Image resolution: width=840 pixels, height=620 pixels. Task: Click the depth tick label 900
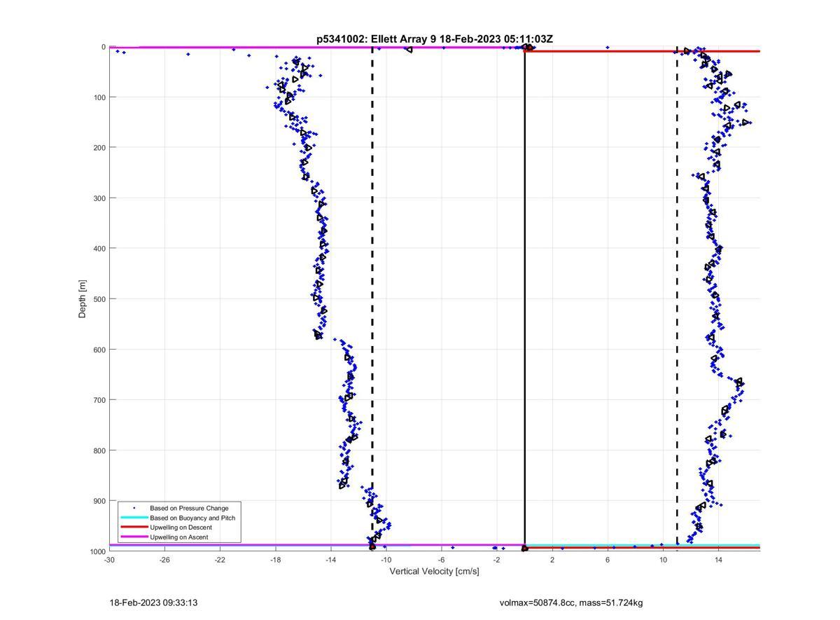(x=99, y=501)
